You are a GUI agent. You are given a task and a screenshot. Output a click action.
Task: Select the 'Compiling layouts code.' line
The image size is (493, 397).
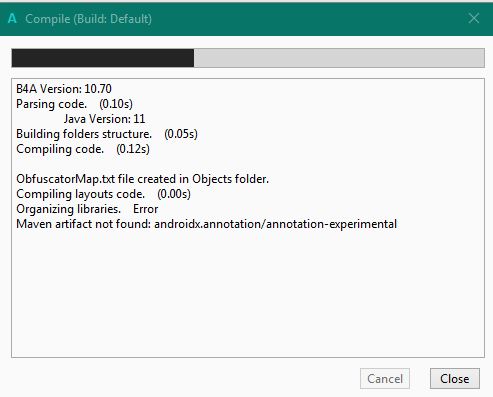pyautogui.click(x=103, y=194)
